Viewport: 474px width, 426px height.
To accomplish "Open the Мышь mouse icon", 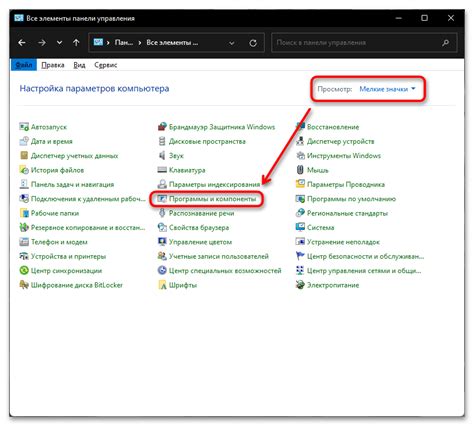I will pos(300,170).
